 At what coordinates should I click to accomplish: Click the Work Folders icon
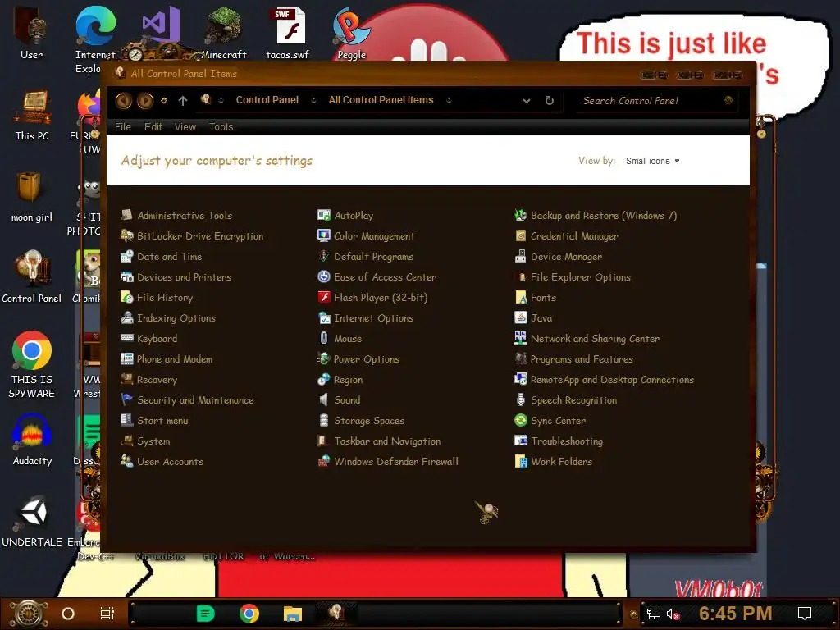pyautogui.click(x=521, y=461)
